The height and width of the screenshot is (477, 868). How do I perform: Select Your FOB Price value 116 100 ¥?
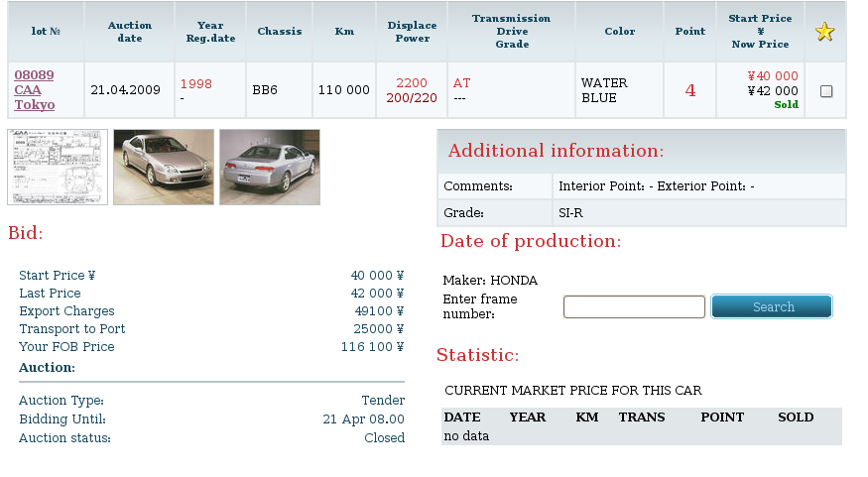coord(373,347)
